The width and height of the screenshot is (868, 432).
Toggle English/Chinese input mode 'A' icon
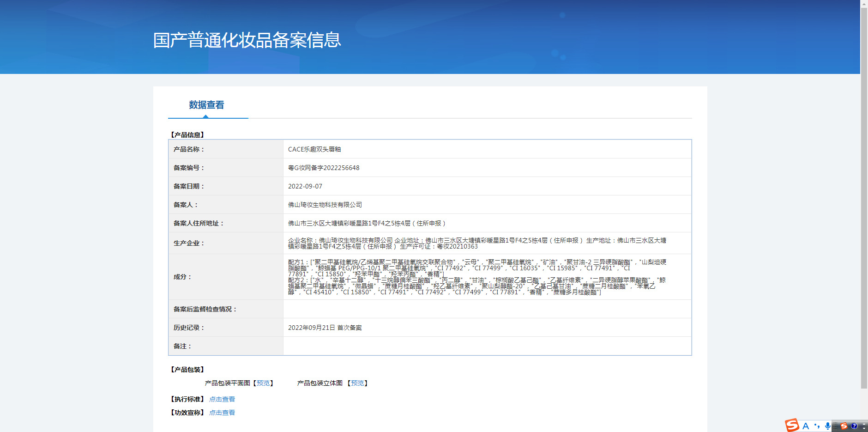(806, 426)
